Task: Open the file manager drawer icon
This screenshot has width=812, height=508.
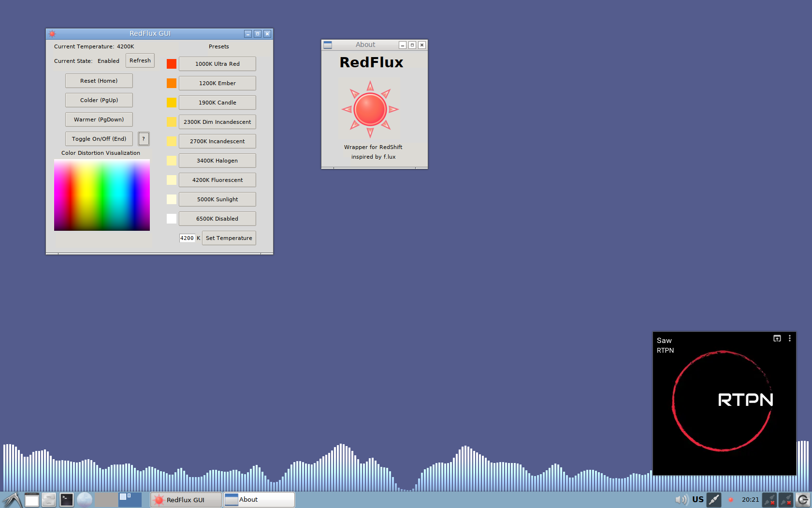Action: [x=49, y=499]
